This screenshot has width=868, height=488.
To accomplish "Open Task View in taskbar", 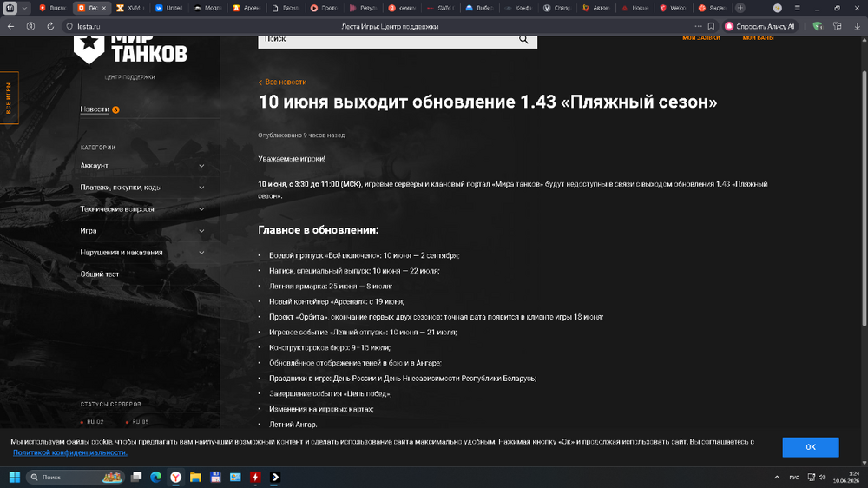I will 136,477.
